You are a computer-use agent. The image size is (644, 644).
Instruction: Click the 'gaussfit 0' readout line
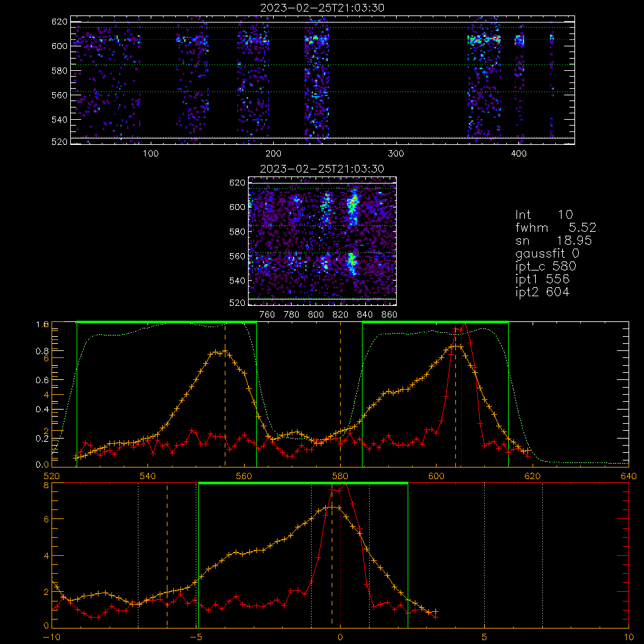[x=547, y=253]
